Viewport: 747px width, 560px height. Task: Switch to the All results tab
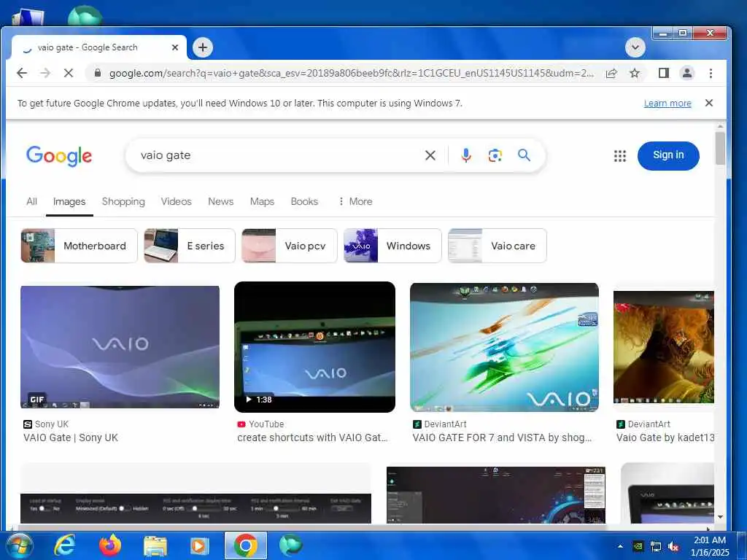click(31, 201)
